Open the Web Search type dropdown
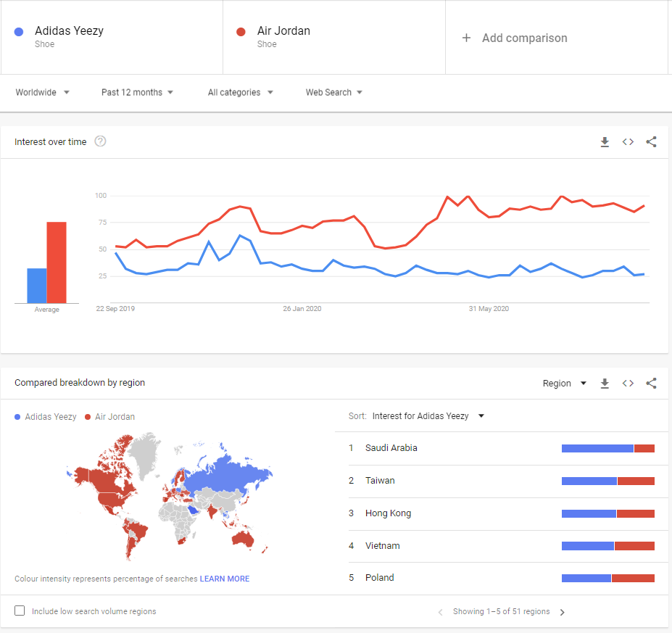Screen dimensions: 672x633 [x=334, y=92]
